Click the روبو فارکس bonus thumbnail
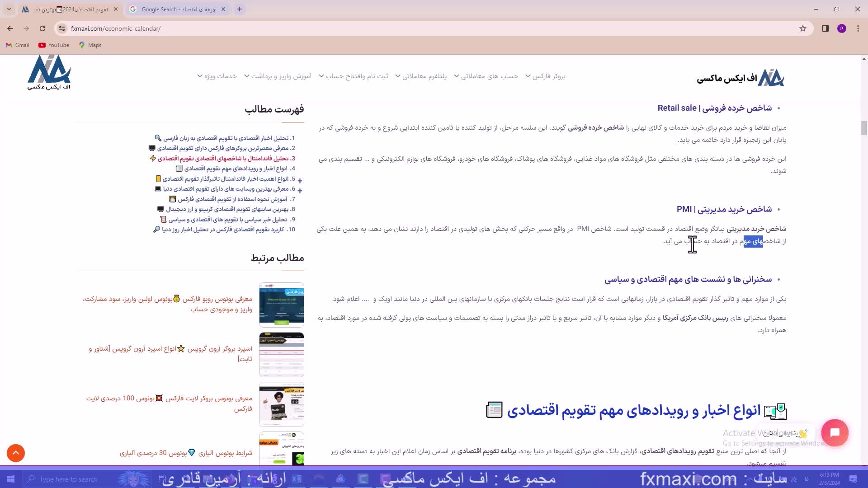The width and height of the screenshot is (868, 488). (x=281, y=305)
